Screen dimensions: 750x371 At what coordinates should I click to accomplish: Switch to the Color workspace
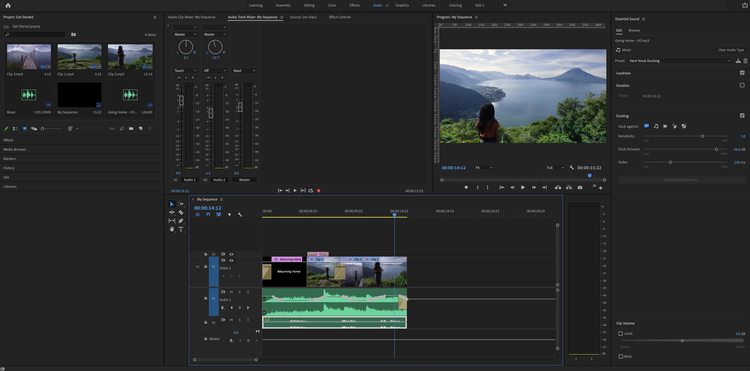coord(332,5)
